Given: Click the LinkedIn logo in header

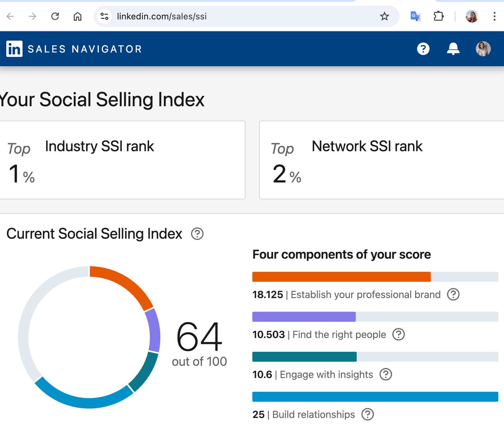Looking at the screenshot, I should point(15,49).
